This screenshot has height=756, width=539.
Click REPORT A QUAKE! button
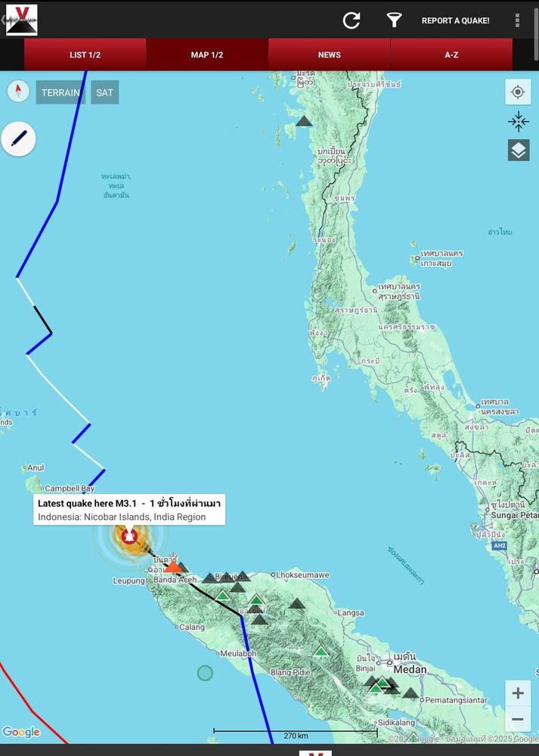(x=456, y=20)
